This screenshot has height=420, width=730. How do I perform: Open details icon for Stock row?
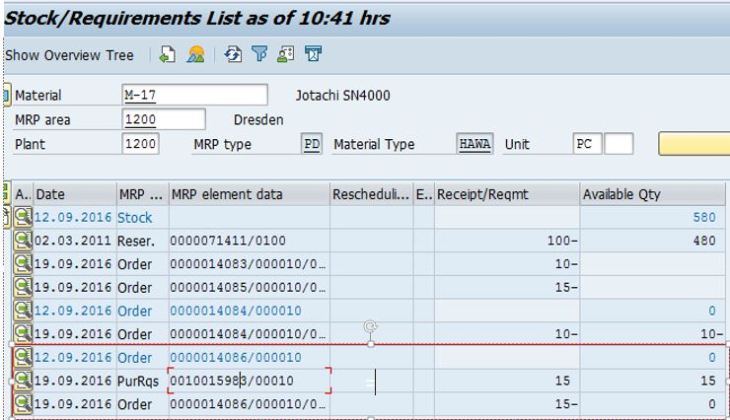tap(23, 217)
